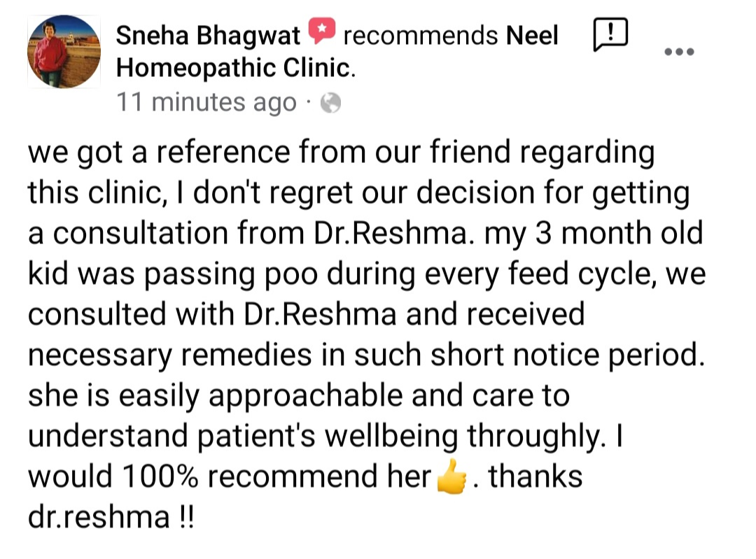Click the word "thanks" after the emoji

click(x=535, y=477)
